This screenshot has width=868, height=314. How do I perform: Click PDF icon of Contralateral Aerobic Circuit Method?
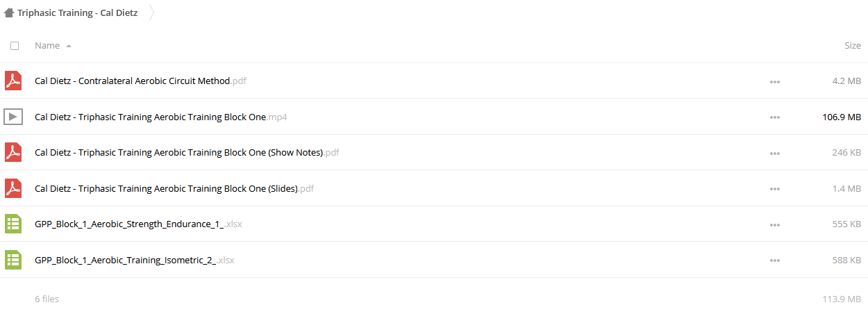coord(12,81)
